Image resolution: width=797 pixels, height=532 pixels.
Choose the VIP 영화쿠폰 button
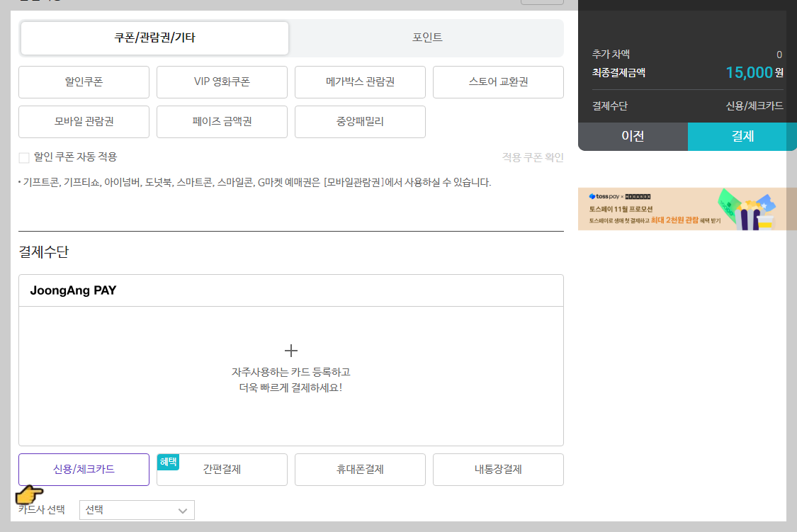click(x=222, y=81)
